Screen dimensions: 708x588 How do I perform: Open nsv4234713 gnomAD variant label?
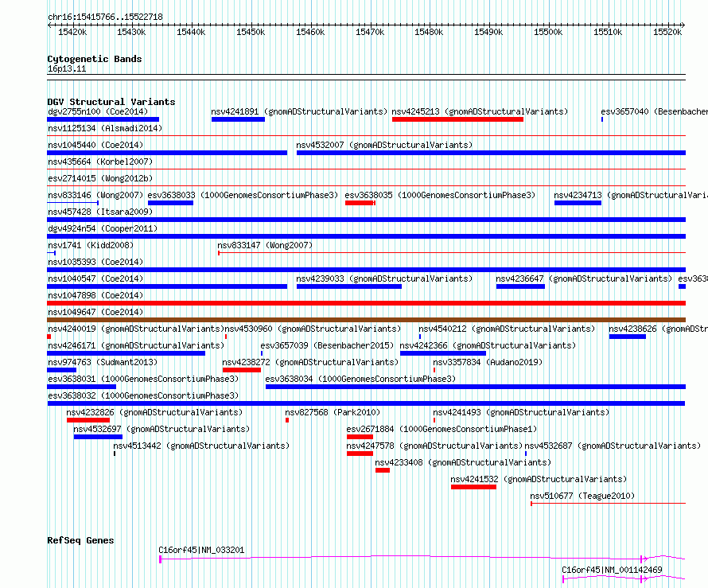coord(630,195)
